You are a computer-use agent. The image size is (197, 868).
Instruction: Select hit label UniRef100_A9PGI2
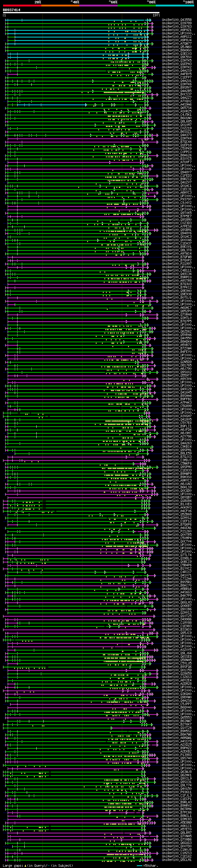(177, 37)
